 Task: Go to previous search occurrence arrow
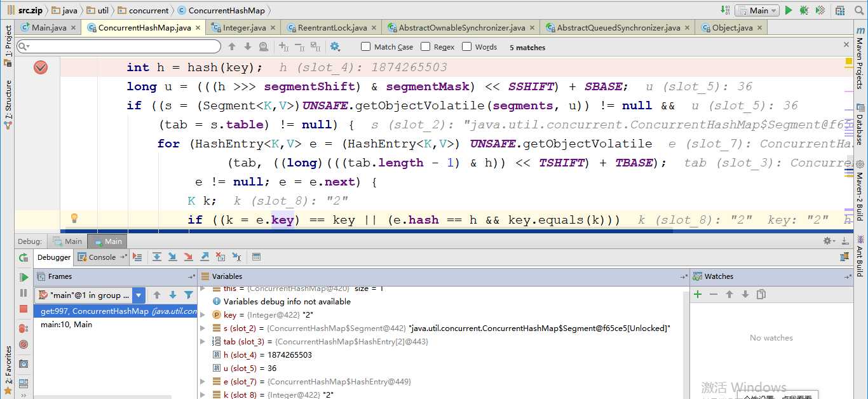[232, 46]
